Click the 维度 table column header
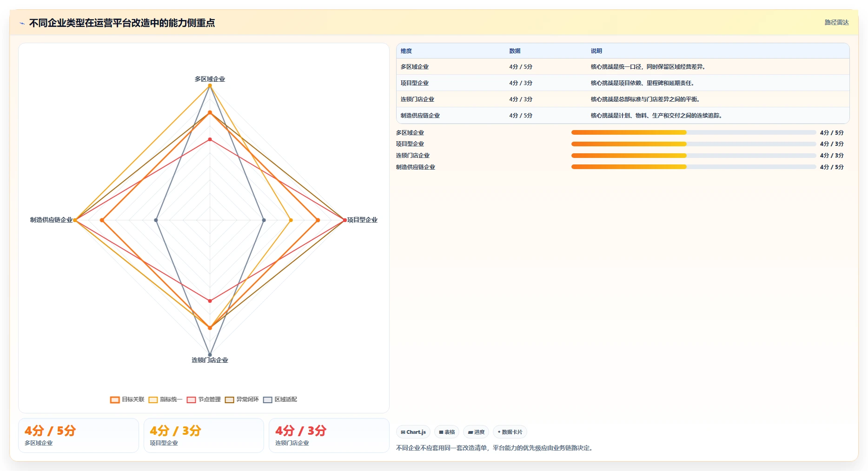The image size is (868, 471). (x=406, y=51)
